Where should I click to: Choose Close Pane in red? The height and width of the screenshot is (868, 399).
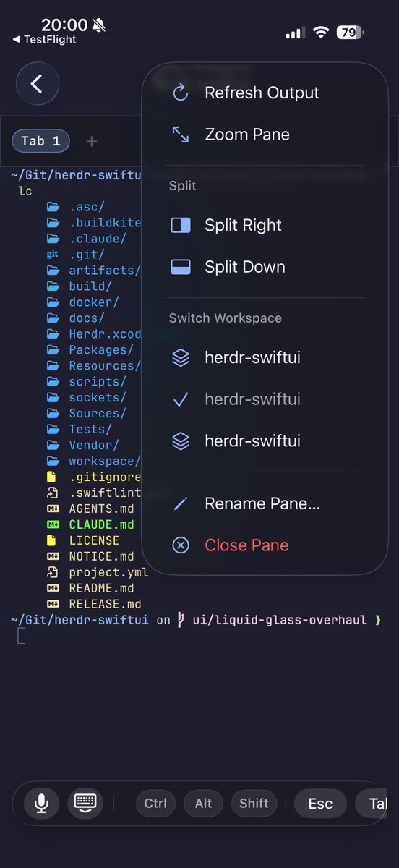click(x=265, y=545)
